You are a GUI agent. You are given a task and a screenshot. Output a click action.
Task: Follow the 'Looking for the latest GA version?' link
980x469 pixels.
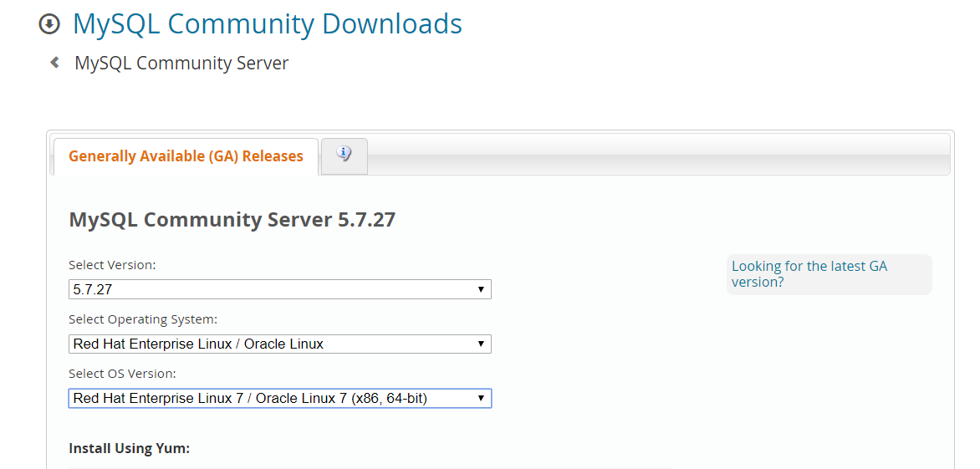pos(809,274)
